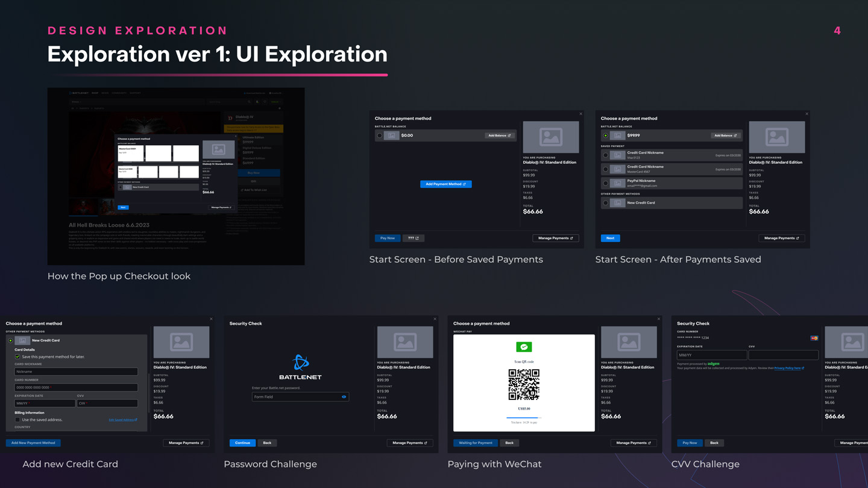Viewport: 868px width, 488px height.
Task: Close the Before Saved Payments dialog with X
Action: 581,114
